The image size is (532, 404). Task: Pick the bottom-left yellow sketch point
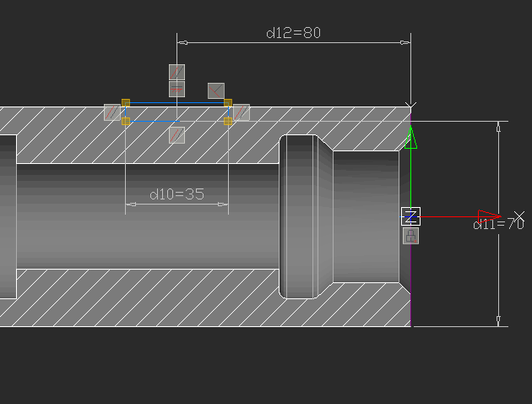click(x=125, y=122)
